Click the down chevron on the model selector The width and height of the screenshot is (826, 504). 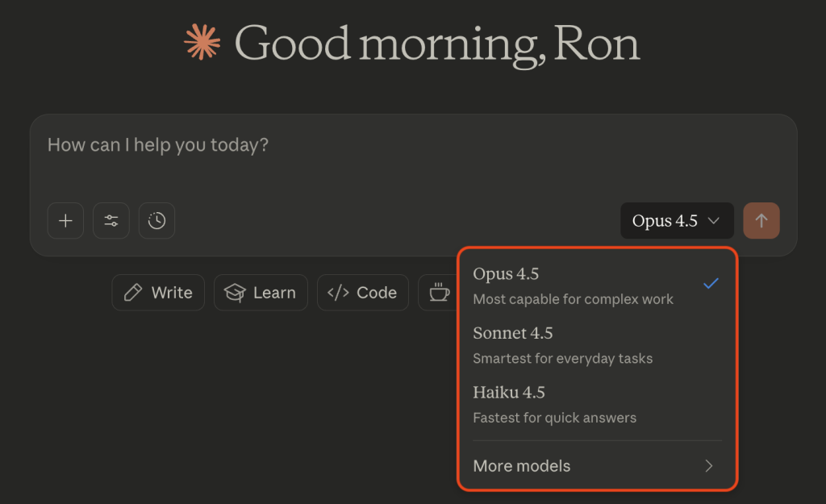(x=714, y=221)
